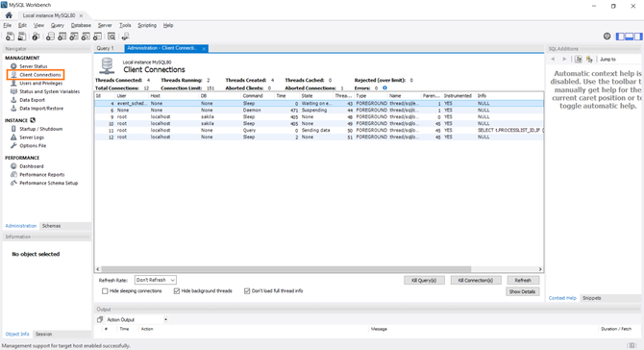This screenshot has width=644, height=350.
Task: Switch to the Snippets tab
Action: pyautogui.click(x=592, y=298)
